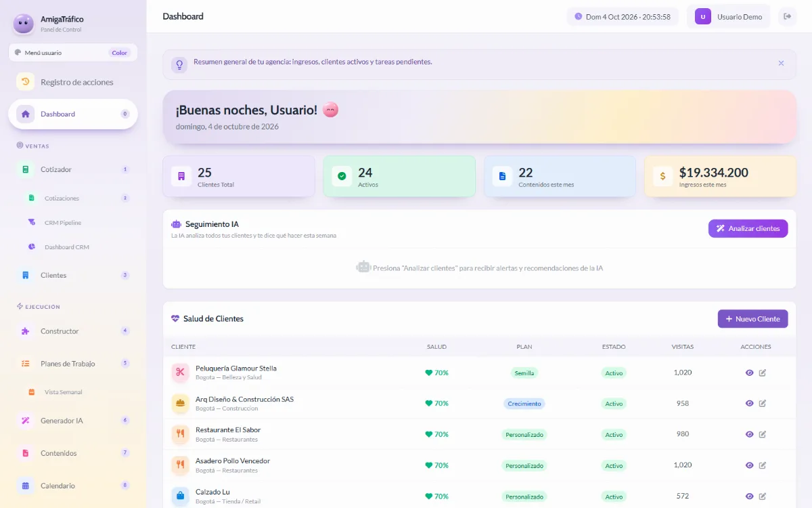
Task: View Arq Diseño & Construcción via eye icon
Action: tap(749, 404)
